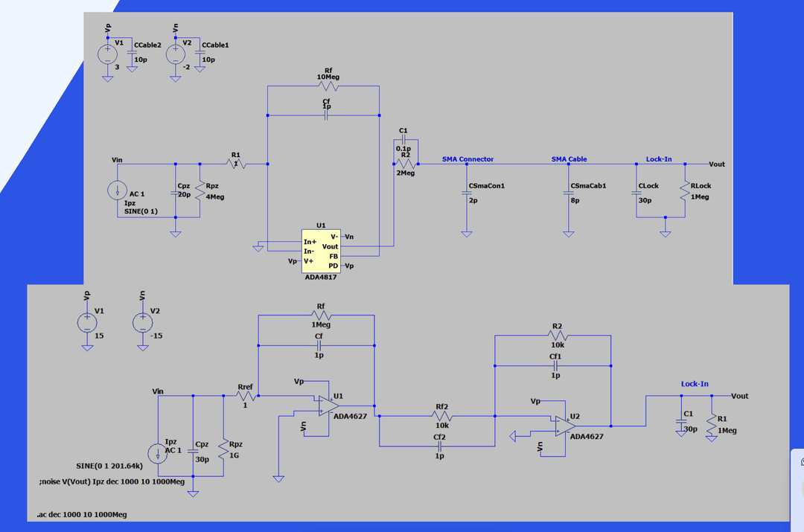Viewport: 804px width, 532px height.
Task: Select the Rpz 4Meg resistor
Action: point(200,191)
